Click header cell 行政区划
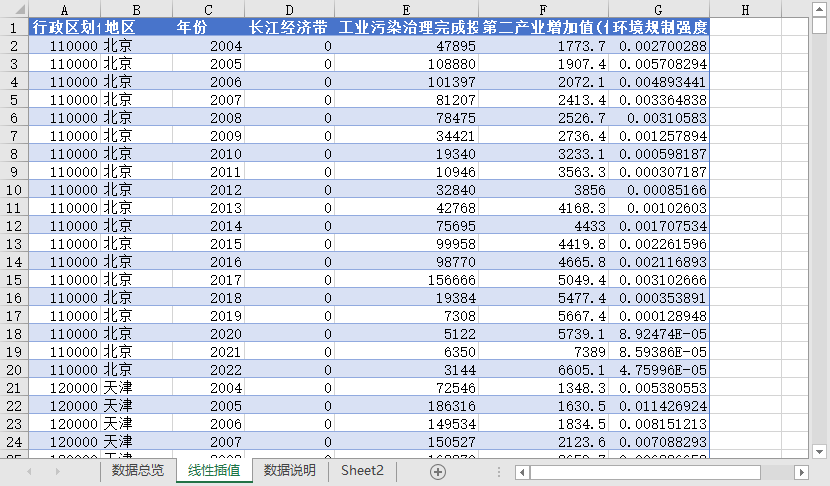This screenshot has height=486, width=830. pyautogui.click(x=65, y=27)
